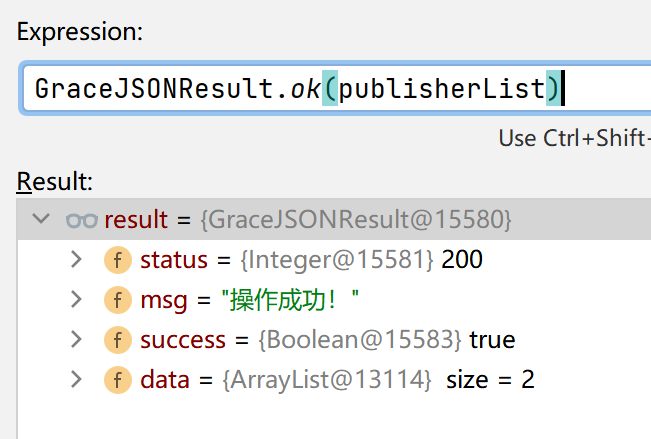Click the Use Ctrl+Shift hint text
Viewport: 651px width, 439px height.
tap(574, 138)
